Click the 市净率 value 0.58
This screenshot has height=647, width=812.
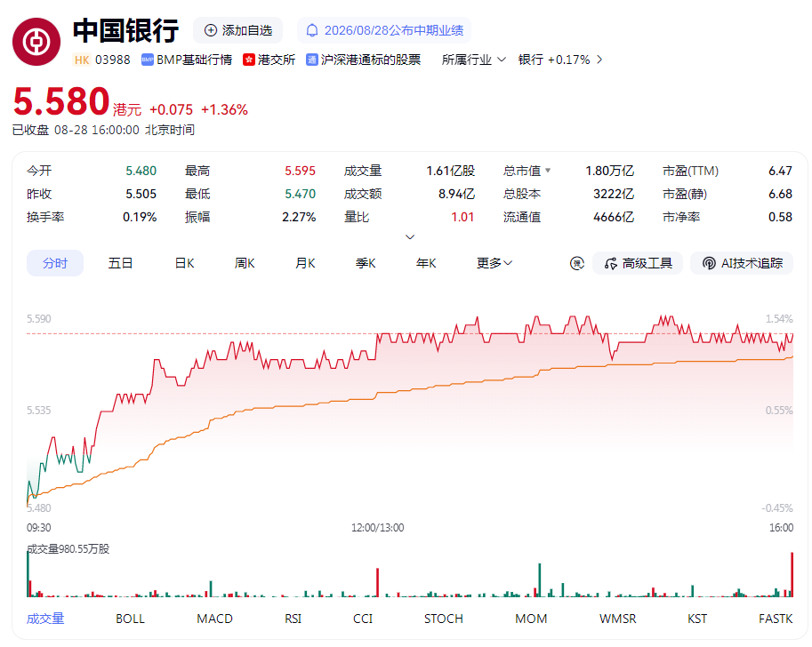click(x=780, y=217)
